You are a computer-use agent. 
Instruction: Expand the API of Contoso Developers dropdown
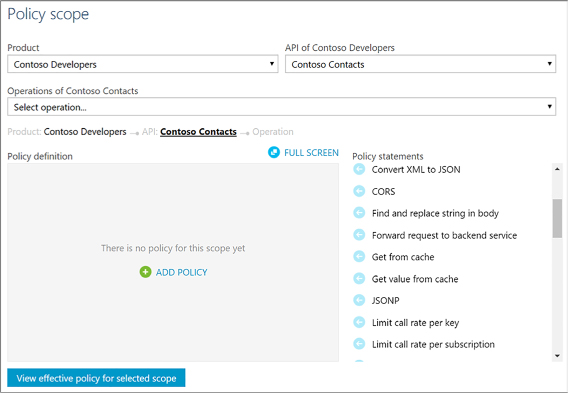[420, 64]
